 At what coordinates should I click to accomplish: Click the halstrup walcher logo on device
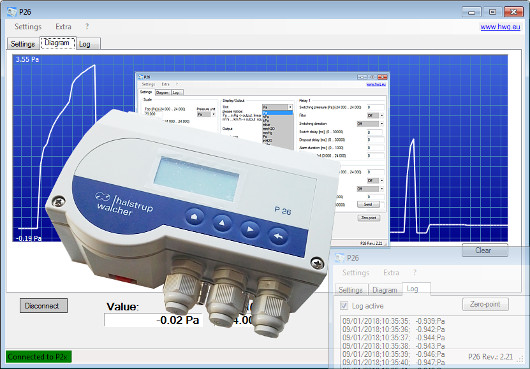[x=124, y=203]
